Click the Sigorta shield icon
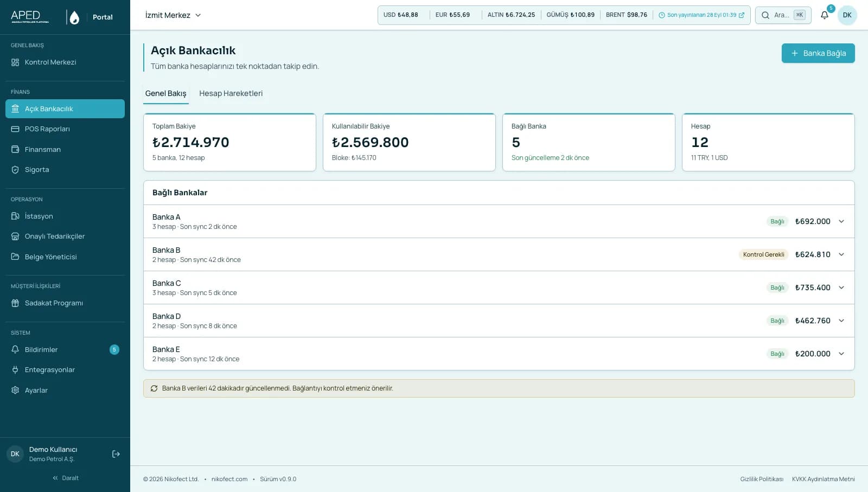This screenshot has height=492, width=868. tap(15, 170)
